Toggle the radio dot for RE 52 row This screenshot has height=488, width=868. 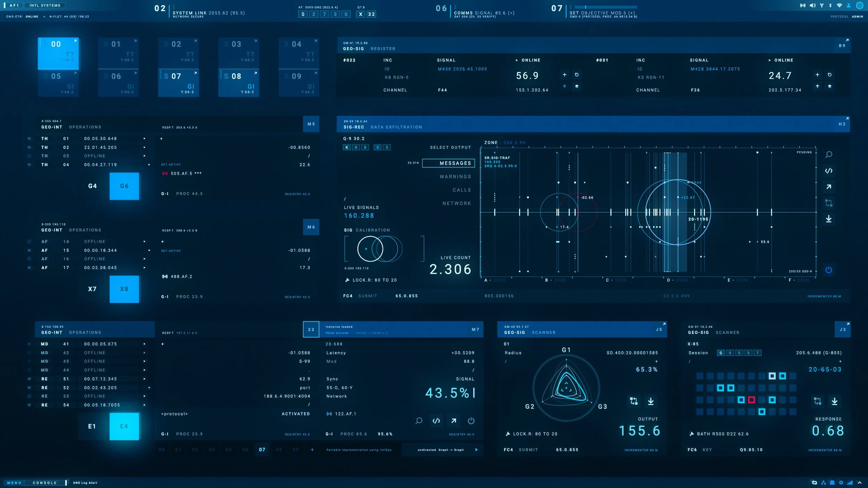pyautogui.click(x=29, y=388)
